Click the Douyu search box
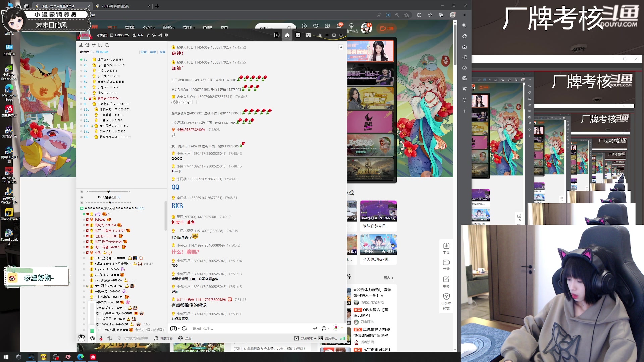The image size is (644, 362). coord(275,27)
